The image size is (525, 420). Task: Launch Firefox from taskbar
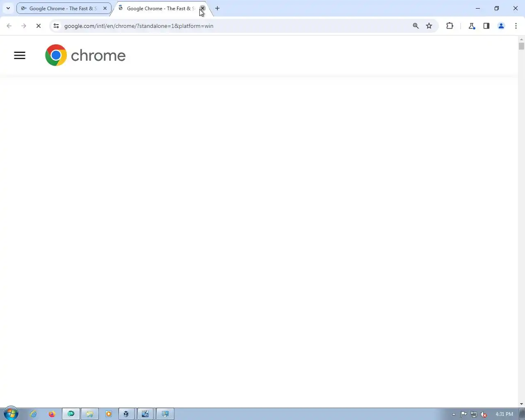[x=52, y=414]
